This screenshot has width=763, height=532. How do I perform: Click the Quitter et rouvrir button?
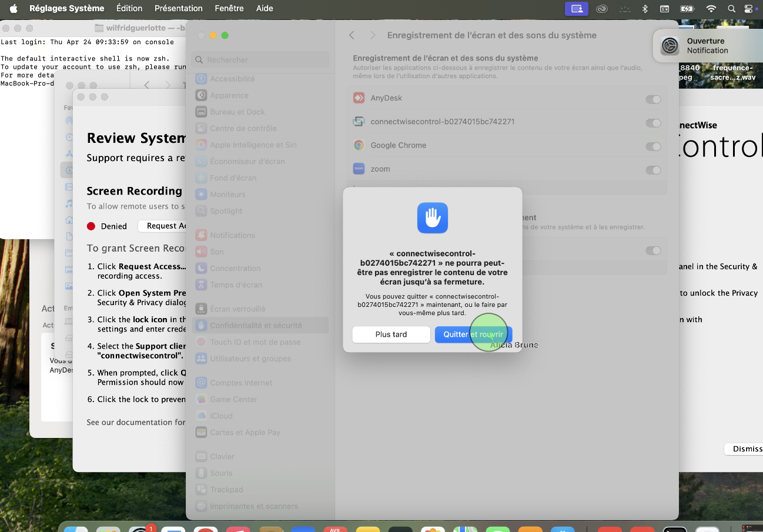click(473, 334)
